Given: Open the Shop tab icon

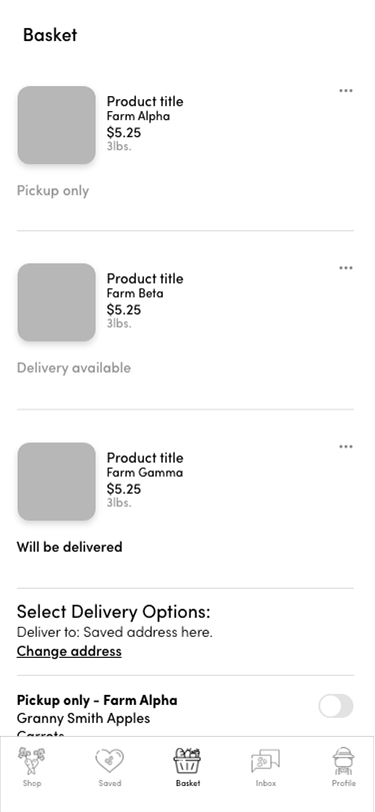Looking at the screenshot, I should point(32,760).
